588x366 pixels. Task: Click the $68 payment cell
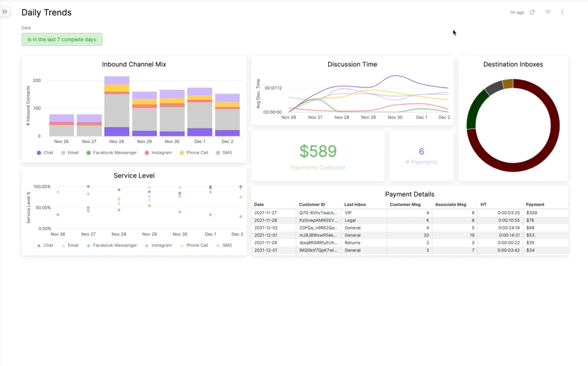(530, 228)
